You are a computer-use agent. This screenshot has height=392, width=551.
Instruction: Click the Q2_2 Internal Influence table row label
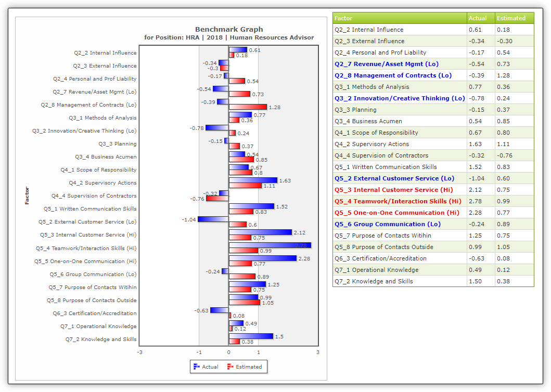pos(369,30)
